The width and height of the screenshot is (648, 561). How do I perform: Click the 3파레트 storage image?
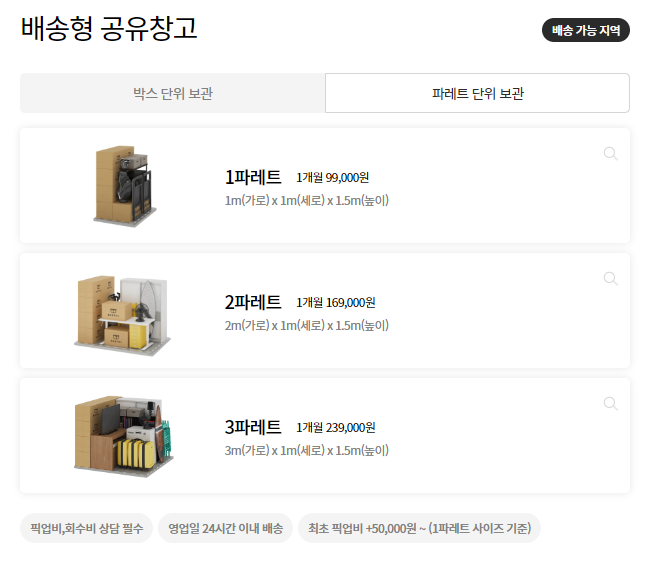tap(124, 437)
